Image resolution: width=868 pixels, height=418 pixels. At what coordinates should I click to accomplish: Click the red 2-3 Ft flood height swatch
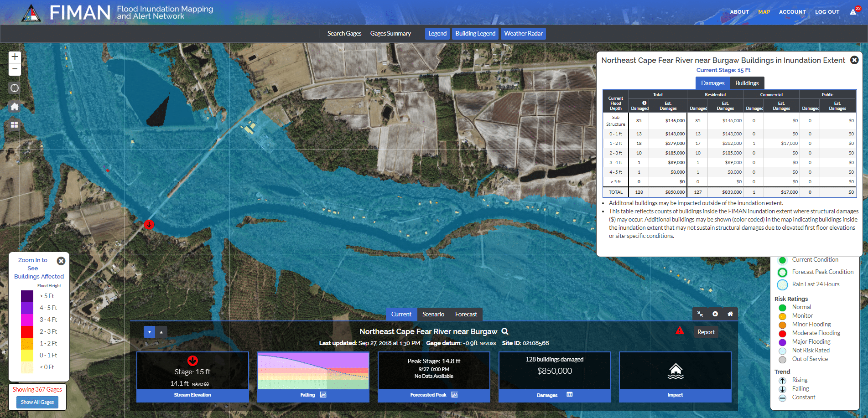click(27, 331)
